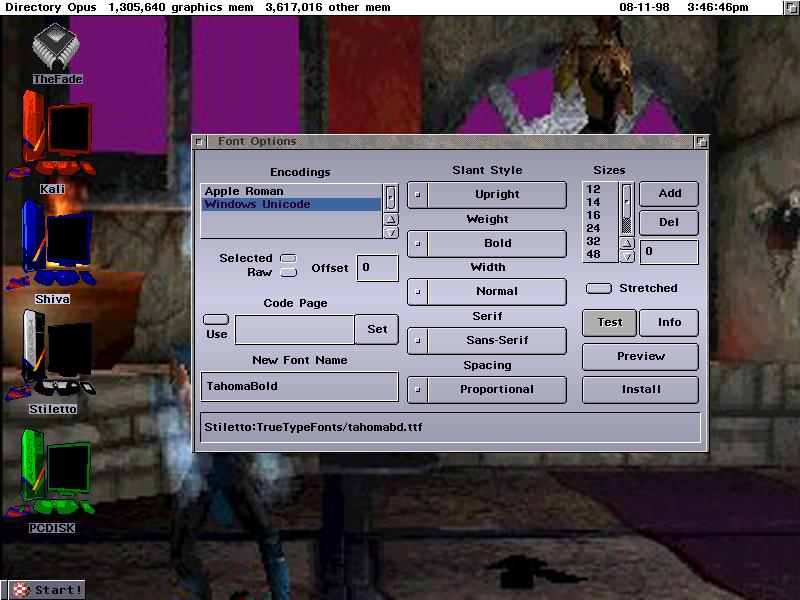The height and width of the screenshot is (600, 800).
Task: Click the screen depth gadget in title bar
Action: pos(791,8)
